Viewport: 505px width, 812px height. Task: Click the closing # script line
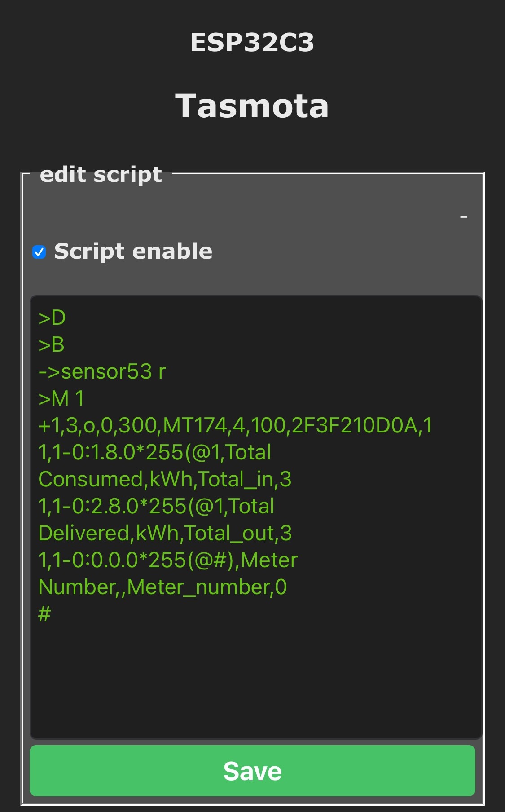44,614
